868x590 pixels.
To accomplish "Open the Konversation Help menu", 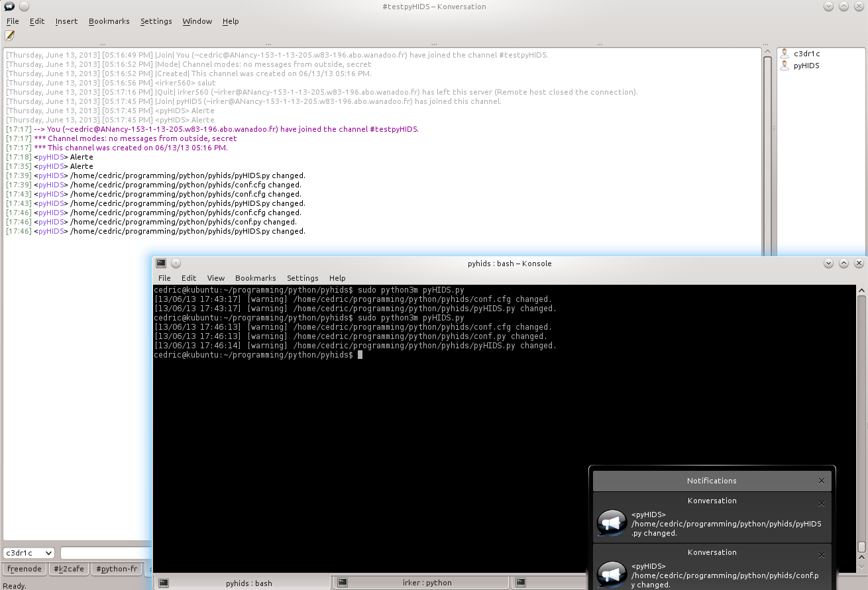I will tap(231, 21).
